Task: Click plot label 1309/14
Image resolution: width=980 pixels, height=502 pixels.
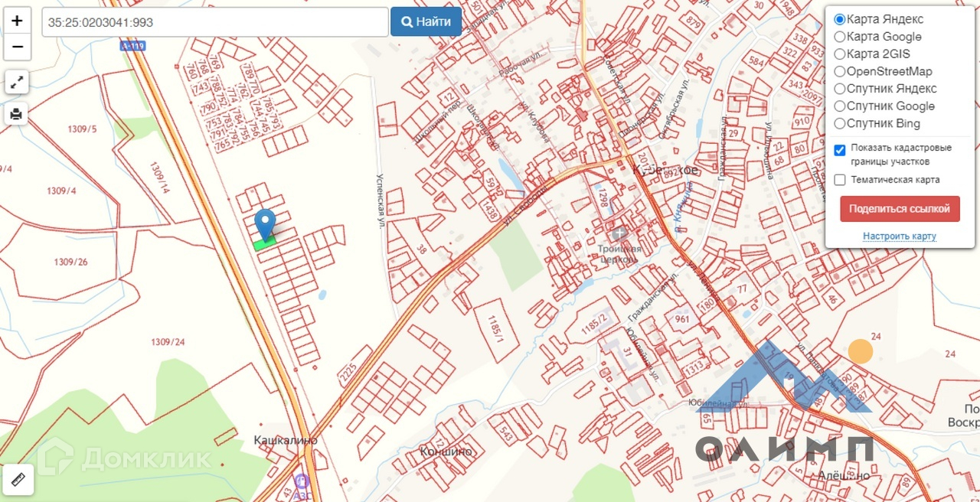Action: click(x=159, y=177)
